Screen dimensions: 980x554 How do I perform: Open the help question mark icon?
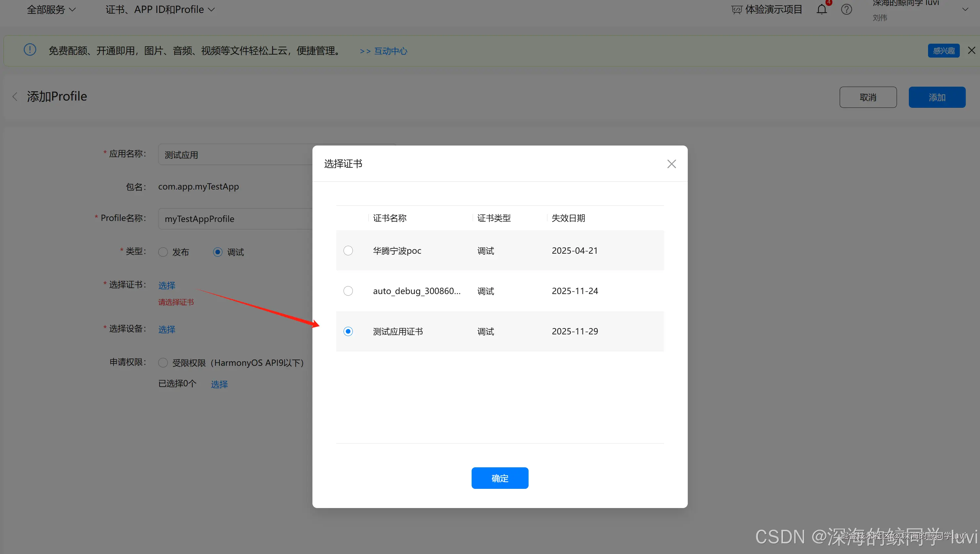(x=846, y=9)
